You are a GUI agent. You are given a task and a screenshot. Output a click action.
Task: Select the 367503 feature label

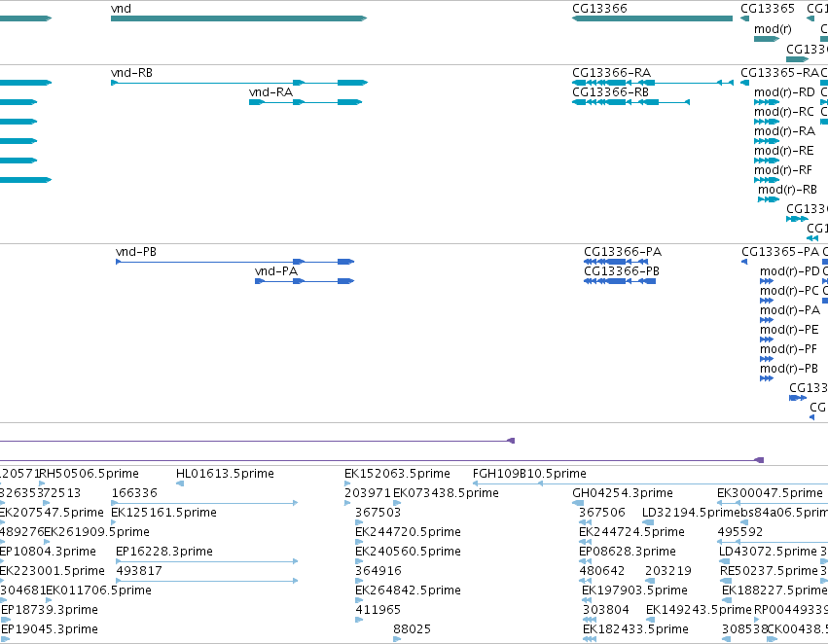pos(378,513)
